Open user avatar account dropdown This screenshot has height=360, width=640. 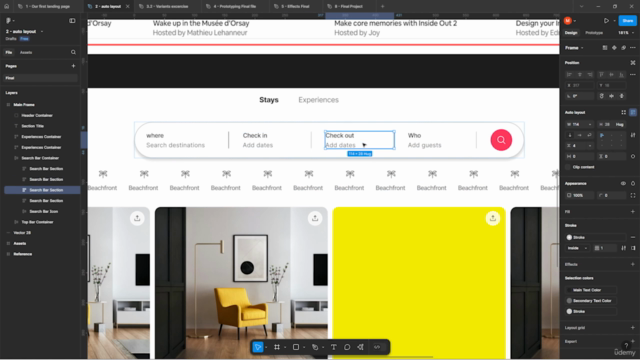[x=570, y=20]
